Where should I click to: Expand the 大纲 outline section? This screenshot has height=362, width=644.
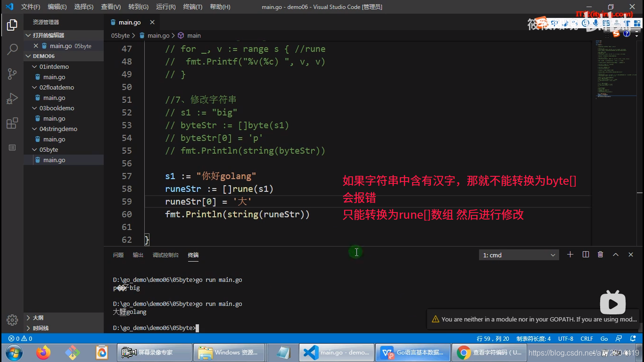pos(64,318)
